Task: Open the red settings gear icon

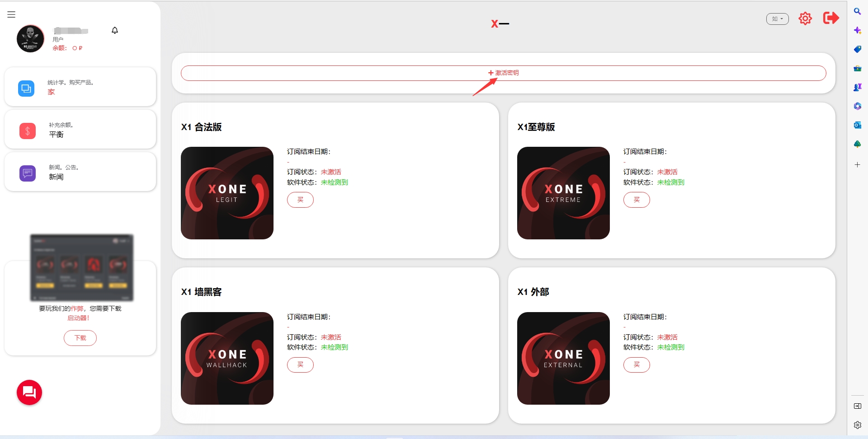Action: click(805, 19)
